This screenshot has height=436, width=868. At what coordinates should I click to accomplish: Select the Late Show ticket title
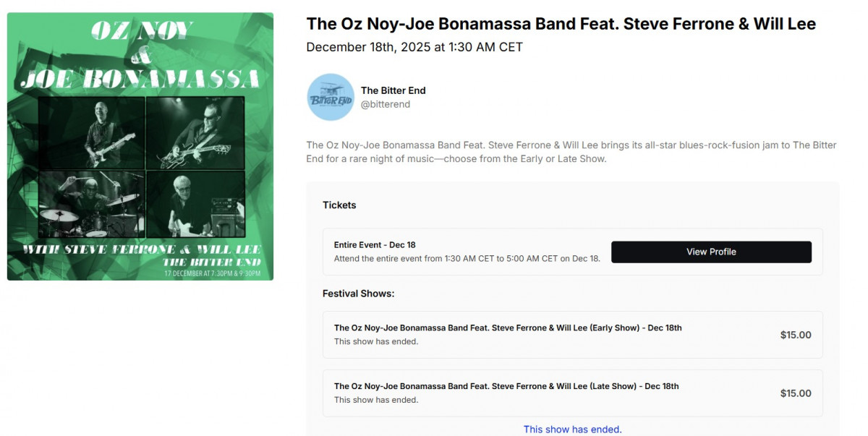pos(506,386)
